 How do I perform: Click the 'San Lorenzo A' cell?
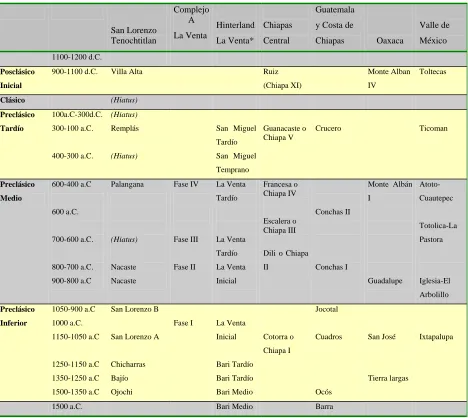[135, 337]
